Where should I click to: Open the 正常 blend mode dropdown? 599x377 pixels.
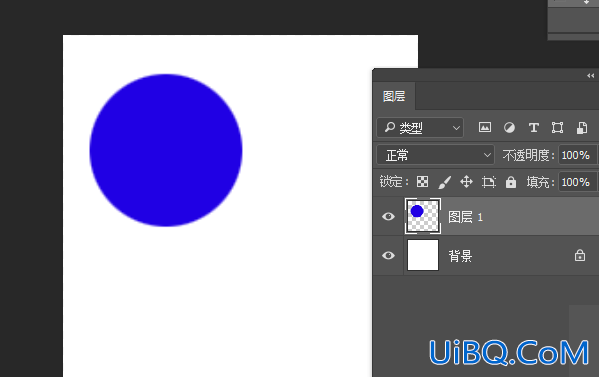click(x=435, y=155)
